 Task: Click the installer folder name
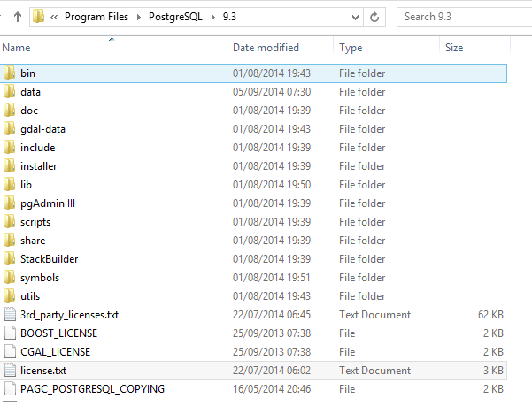39,166
